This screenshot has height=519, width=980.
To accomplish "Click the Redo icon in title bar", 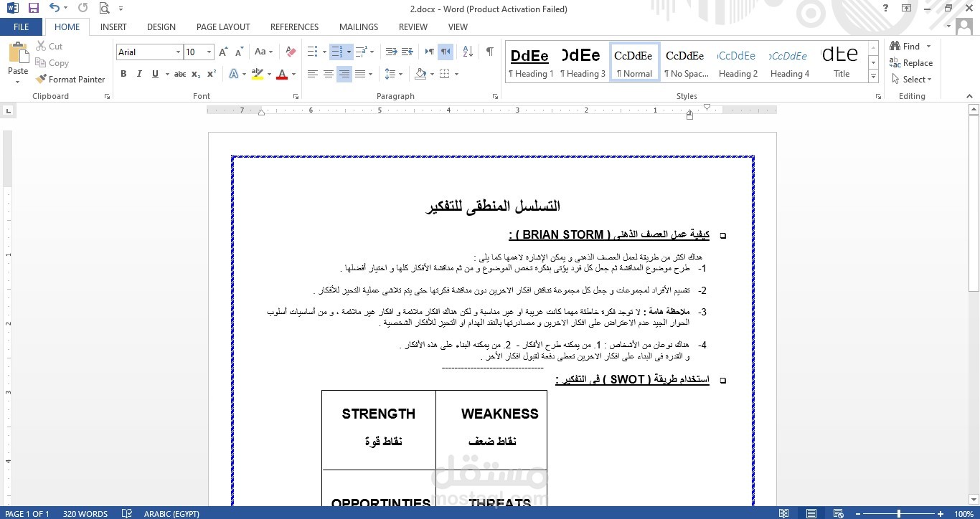I will point(83,9).
